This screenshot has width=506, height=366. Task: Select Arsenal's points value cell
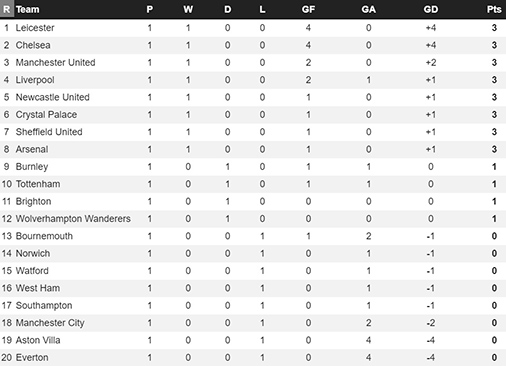pos(494,149)
